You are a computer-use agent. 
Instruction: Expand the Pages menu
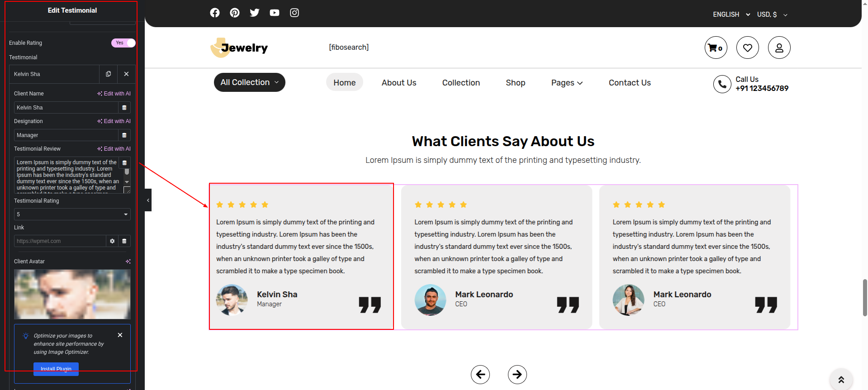[x=567, y=83]
